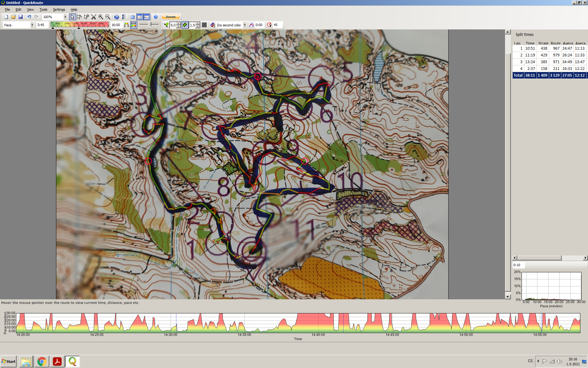588x368 pixels.
Task: Select lap 2 time 11:19 cell
Action: 530,55
